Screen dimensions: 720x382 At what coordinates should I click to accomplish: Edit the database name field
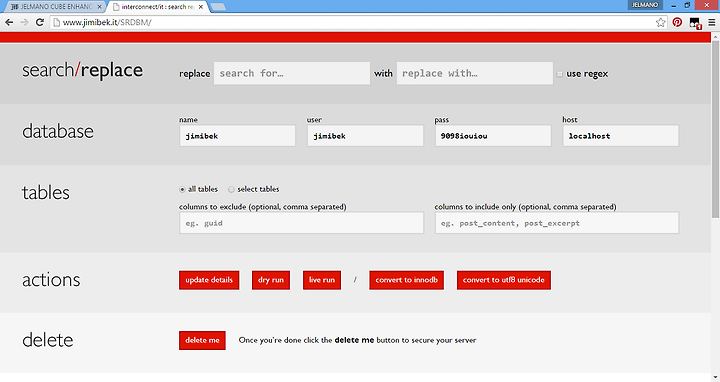(x=237, y=136)
